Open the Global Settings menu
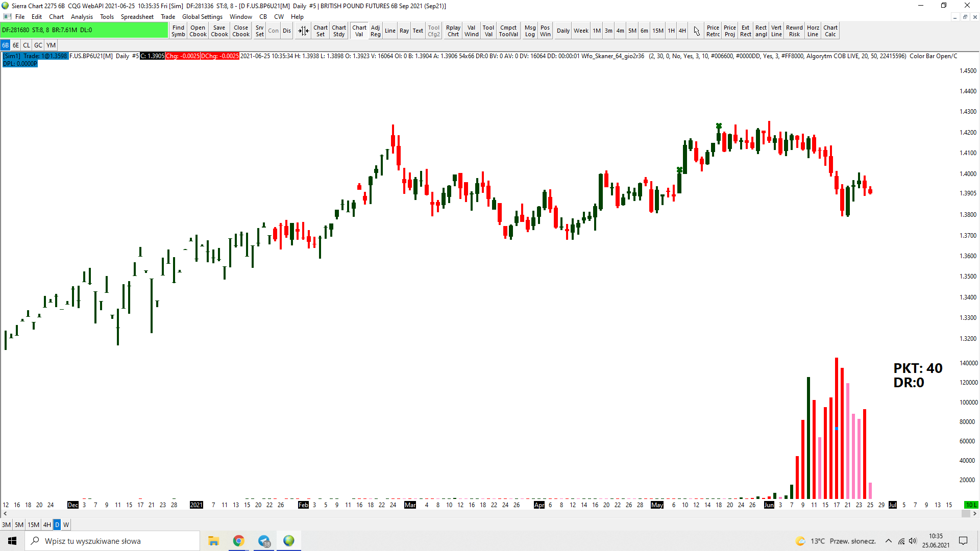Image resolution: width=980 pixels, height=551 pixels. tap(202, 17)
